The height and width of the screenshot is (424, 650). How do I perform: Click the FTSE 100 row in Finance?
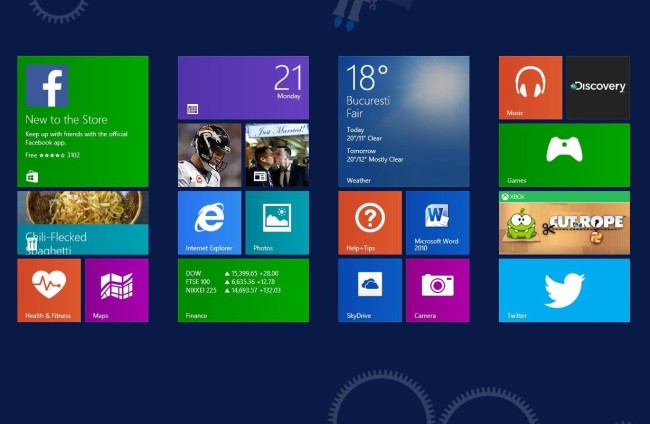230,281
